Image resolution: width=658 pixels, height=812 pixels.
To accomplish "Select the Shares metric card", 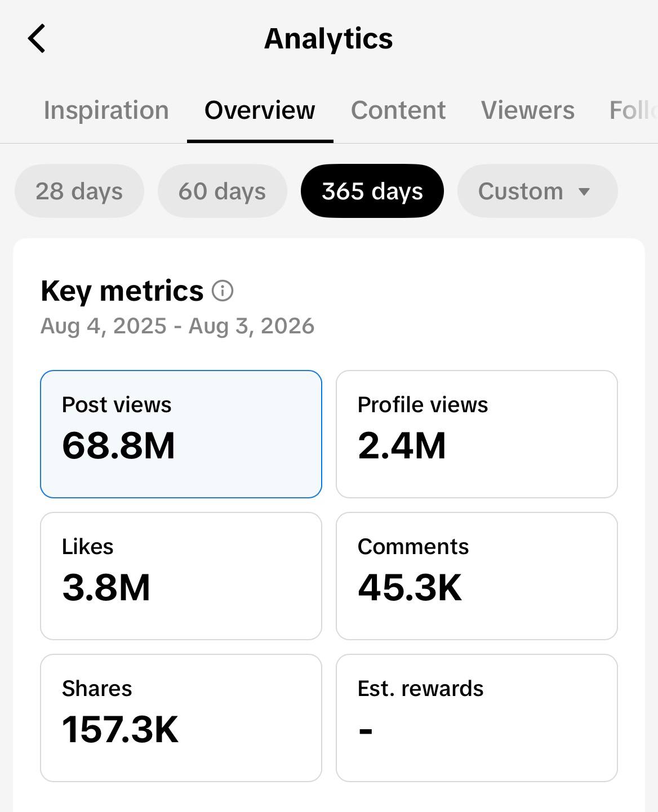I will tap(181, 718).
